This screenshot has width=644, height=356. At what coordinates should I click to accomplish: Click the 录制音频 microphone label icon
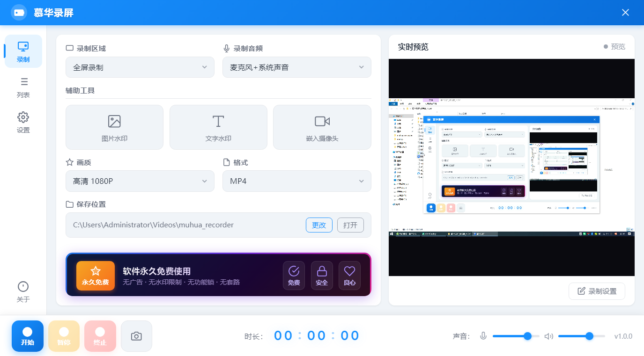click(x=226, y=48)
